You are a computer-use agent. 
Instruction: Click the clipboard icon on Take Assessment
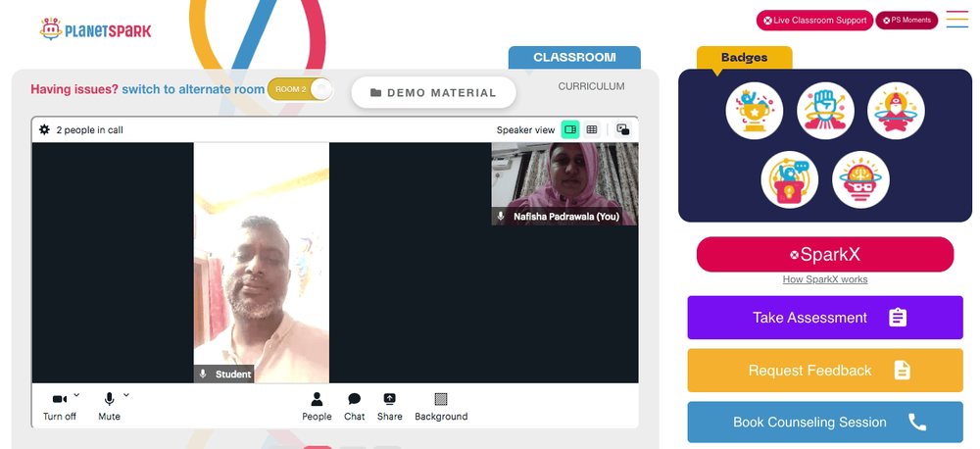tap(898, 318)
